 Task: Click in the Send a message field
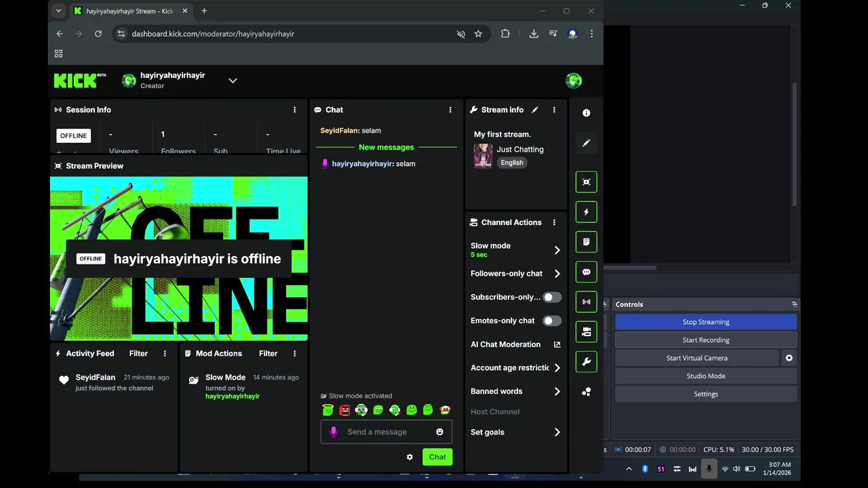pyautogui.click(x=386, y=432)
